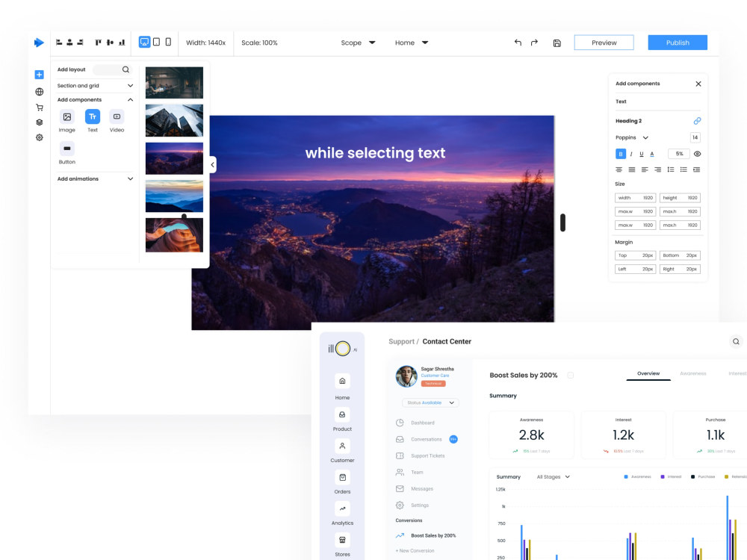Open text color picker (underlined A)
Image resolution: width=747 pixels, height=560 pixels.
[652, 154]
